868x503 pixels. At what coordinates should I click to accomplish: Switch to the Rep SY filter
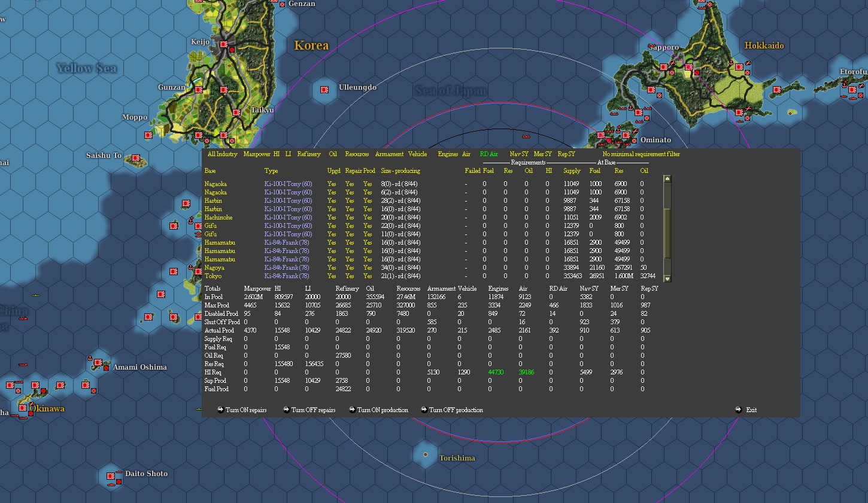(566, 154)
